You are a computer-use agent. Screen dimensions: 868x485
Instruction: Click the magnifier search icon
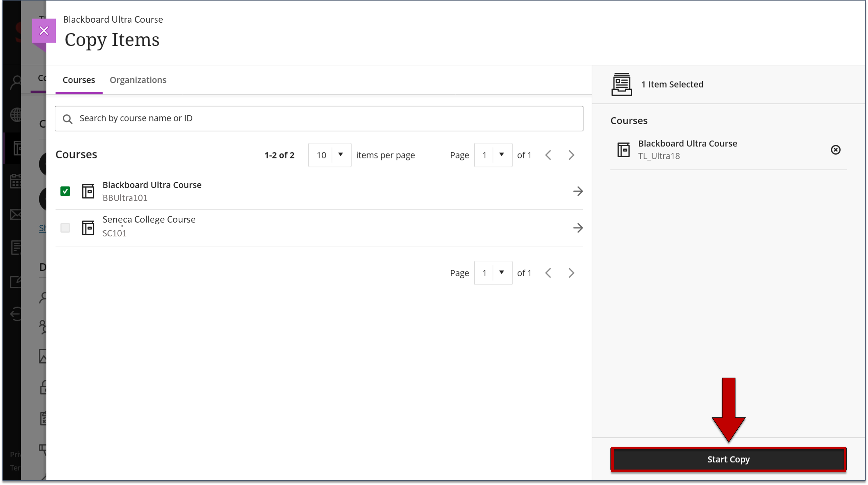tap(68, 119)
